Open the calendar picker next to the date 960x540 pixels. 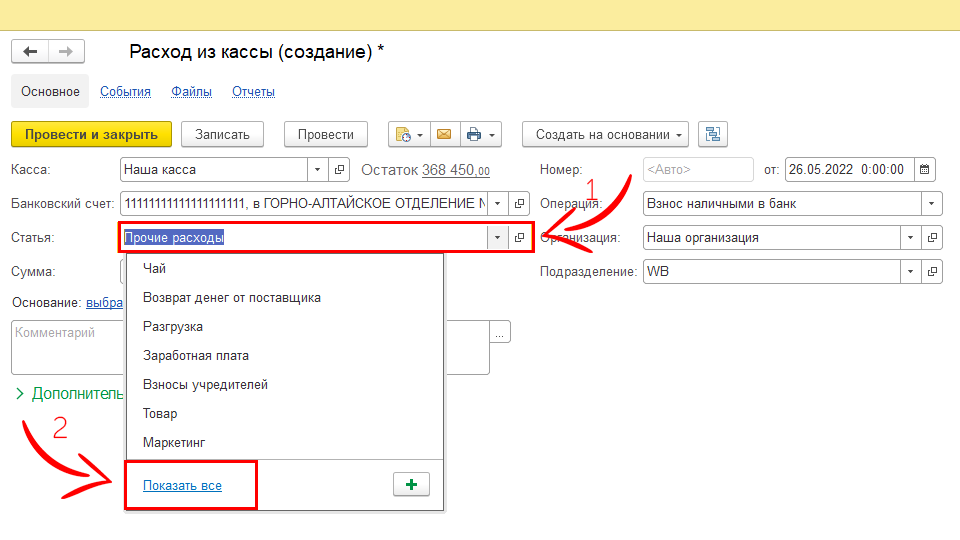[925, 169]
